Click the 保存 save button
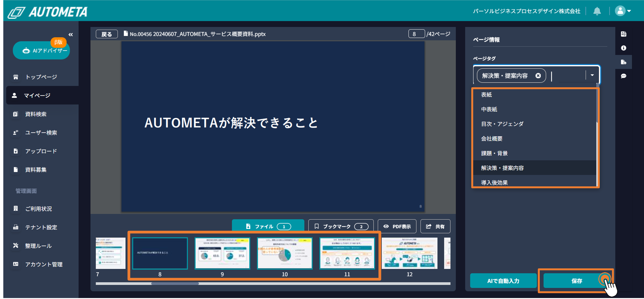 [576, 281]
